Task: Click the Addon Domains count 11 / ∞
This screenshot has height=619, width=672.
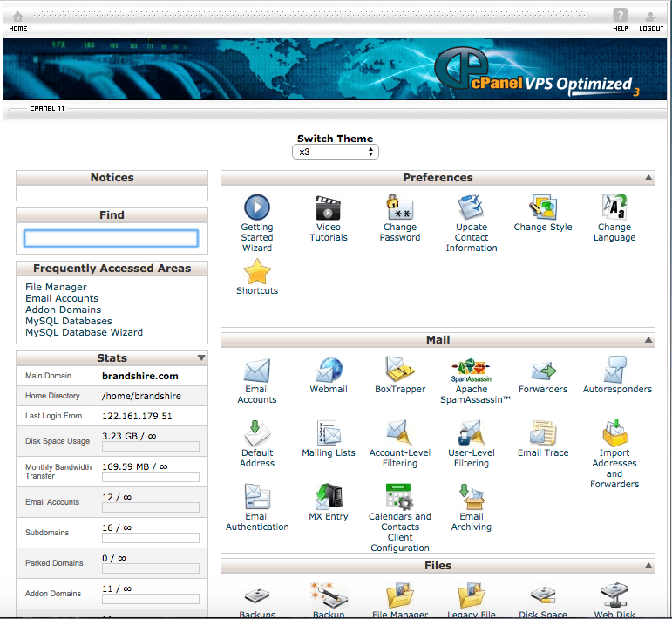Action: (x=117, y=588)
